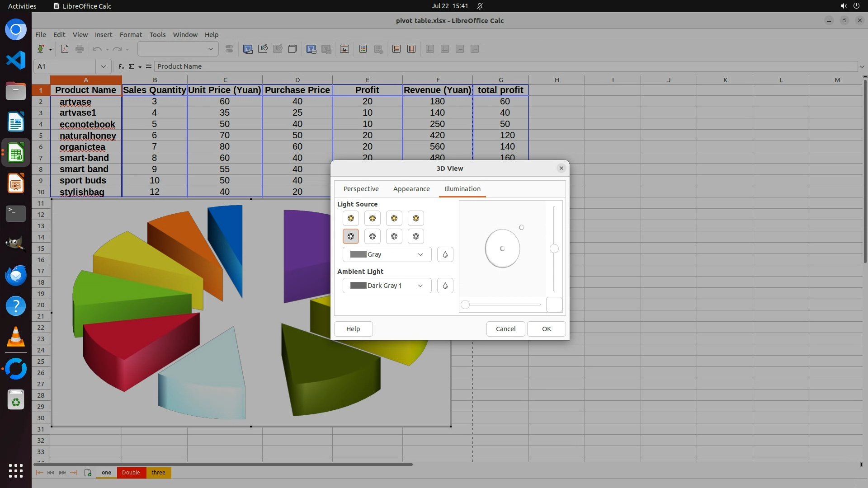Toggle light source 1 button
Viewport: 868px width, 488px height.
[350, 218]
